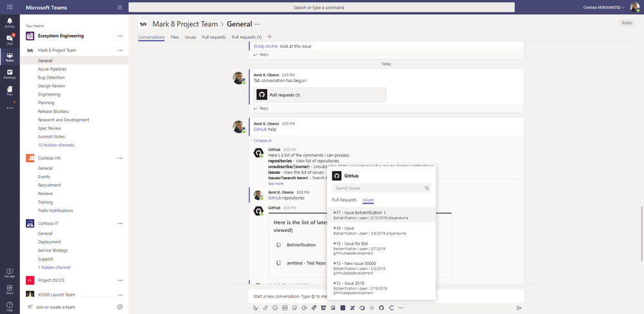This screenshot has height=314, width=644.
Task: Open more options for Project OS123
Action: [120, 280]
